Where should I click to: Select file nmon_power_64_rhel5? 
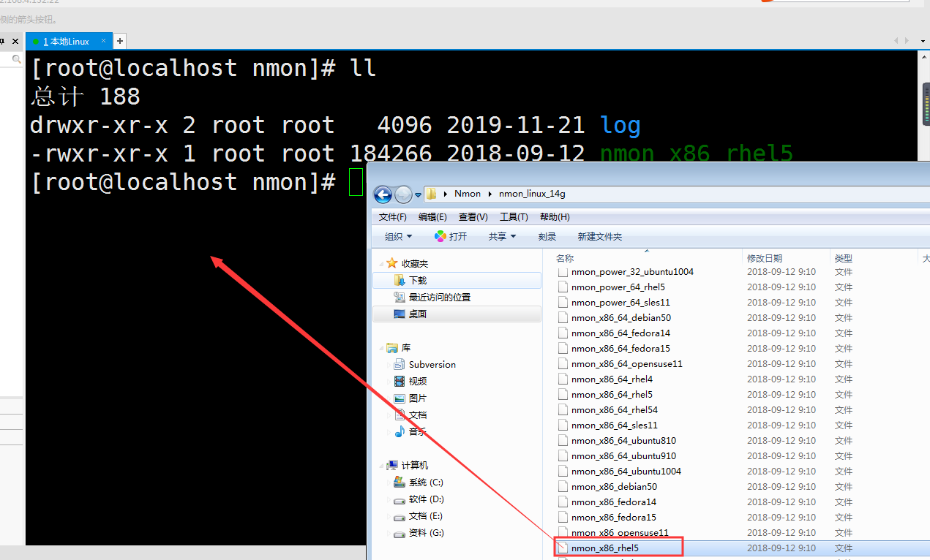point(618,287)
